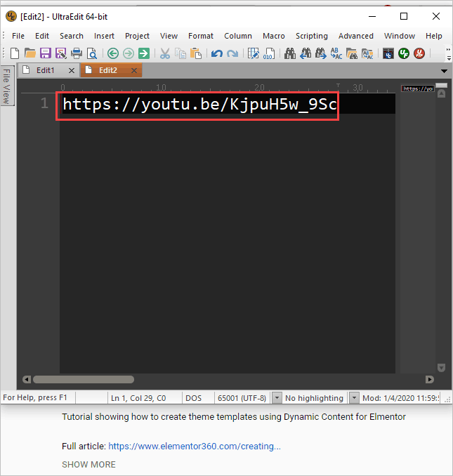Expand the File View side panel

[6, 86]
